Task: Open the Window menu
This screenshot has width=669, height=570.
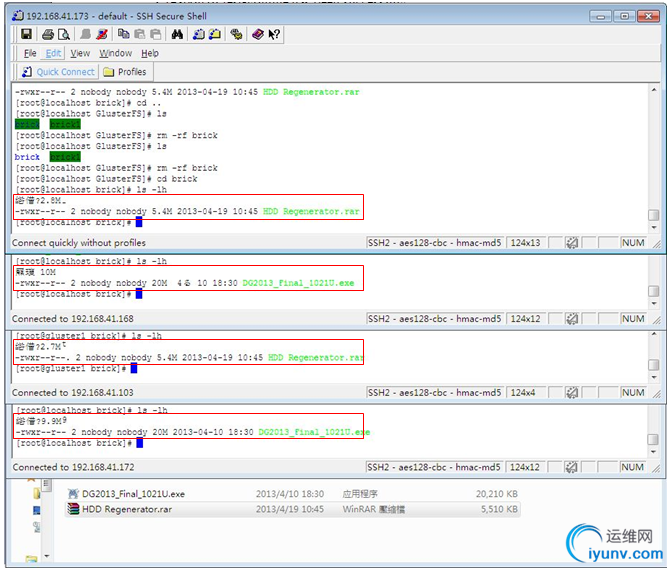Action: coord(116,53)
